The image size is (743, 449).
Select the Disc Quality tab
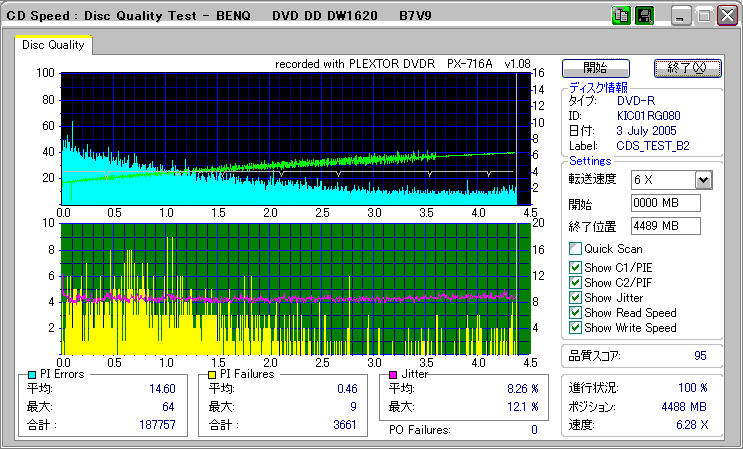tap(53, 45)
